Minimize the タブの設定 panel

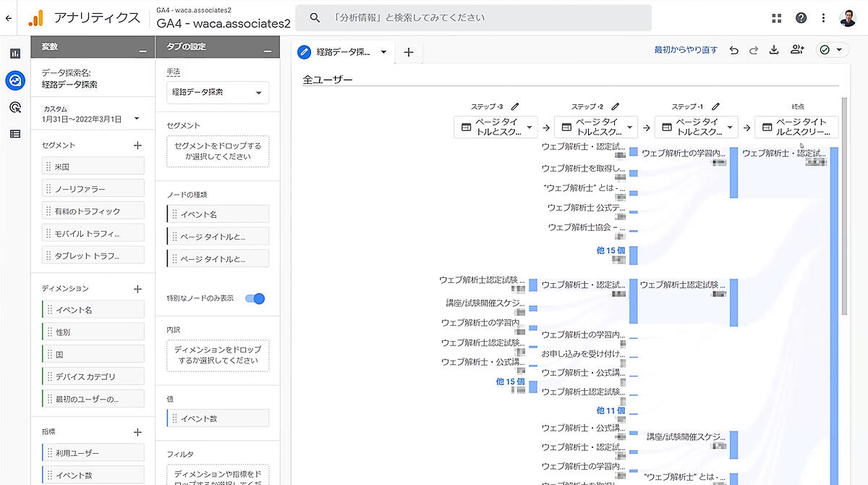pyautogui.click(x=268, y=47)
